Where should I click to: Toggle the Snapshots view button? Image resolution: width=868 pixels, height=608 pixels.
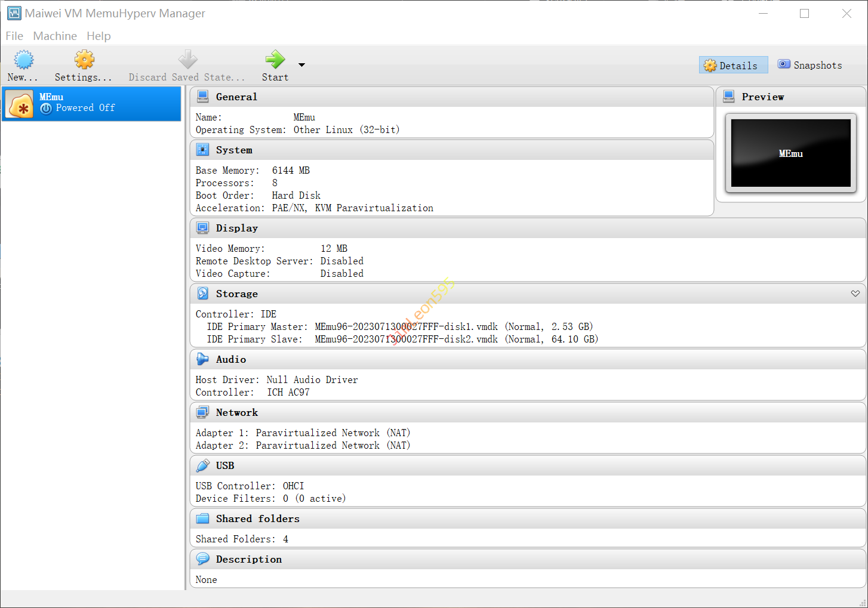point(810,65)
